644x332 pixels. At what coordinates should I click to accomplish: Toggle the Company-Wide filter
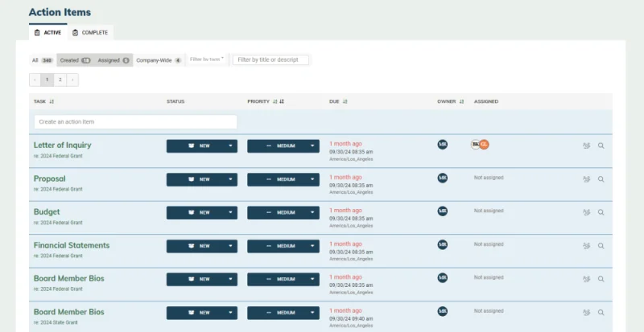[x=159, y=60]
